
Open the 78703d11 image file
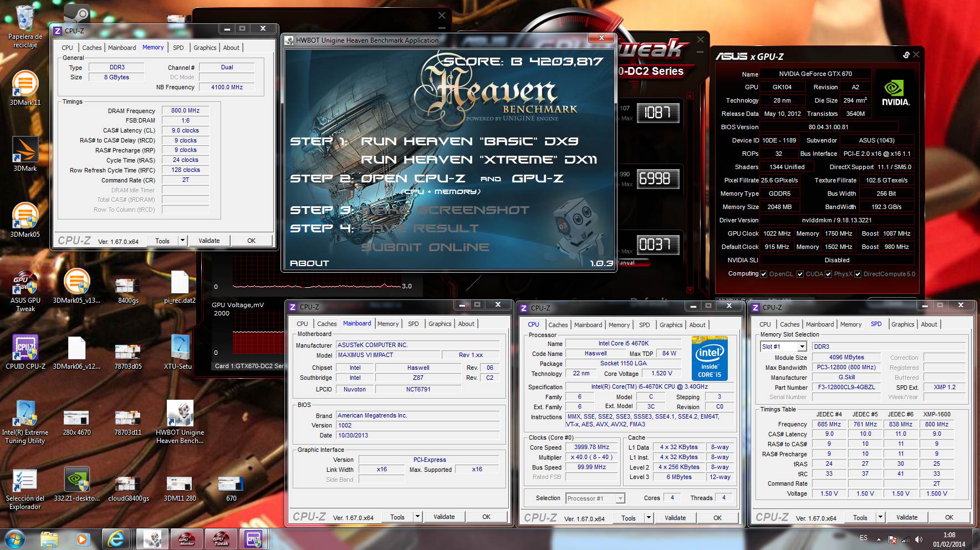[x=128, y=423]
